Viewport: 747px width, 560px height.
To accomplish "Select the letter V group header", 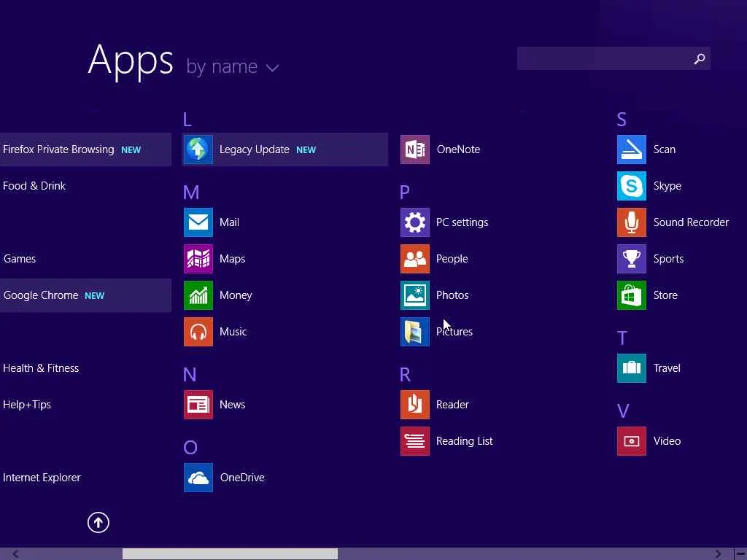I will coord(623,411).
